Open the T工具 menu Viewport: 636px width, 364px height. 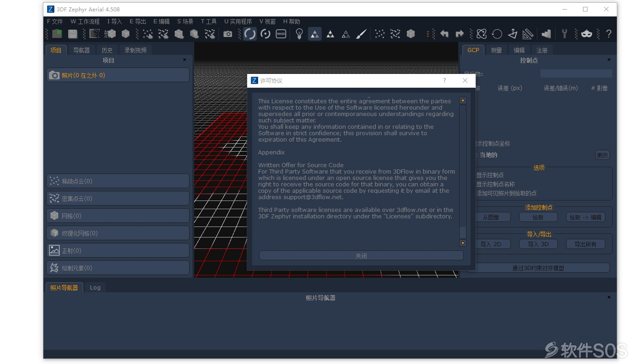click(x=209, y=21)
